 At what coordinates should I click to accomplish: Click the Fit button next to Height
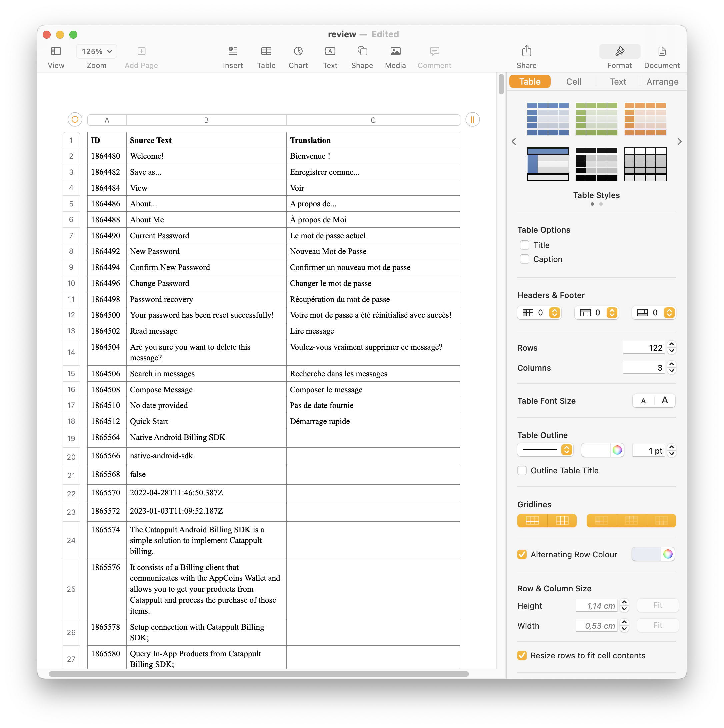click(657, 605)
